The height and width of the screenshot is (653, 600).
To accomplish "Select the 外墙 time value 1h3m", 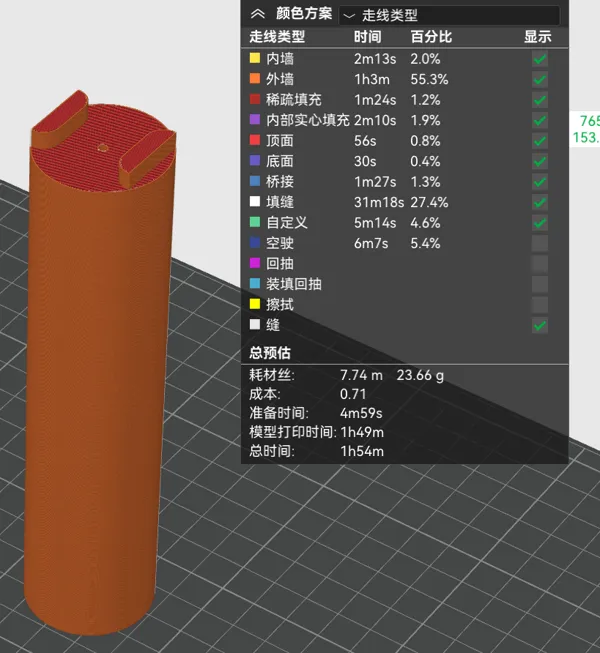I will [x=372, y=79].
